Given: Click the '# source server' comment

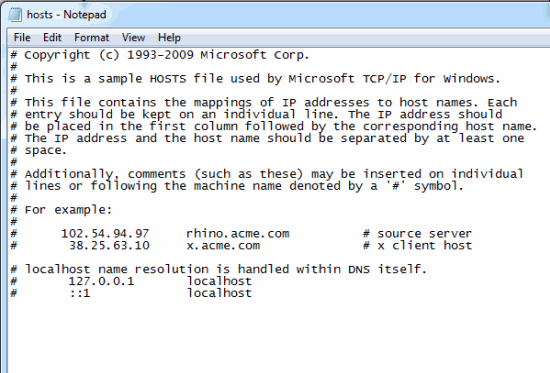Looking at the screenshot, I should tap(417, 234).
